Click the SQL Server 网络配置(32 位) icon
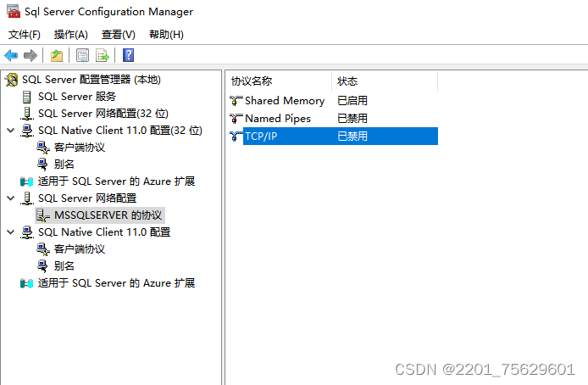 [26, 114]
